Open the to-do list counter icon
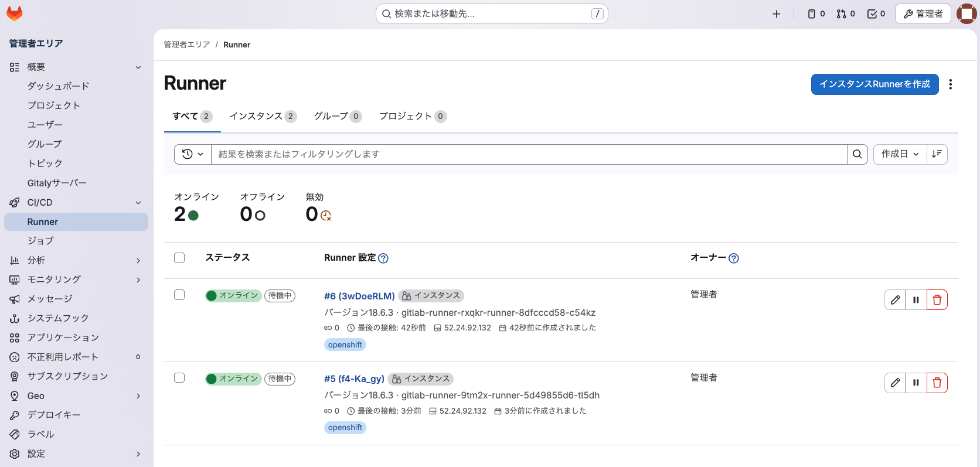The image size is (980, 467). pyautogui.click(x=876, y=14)
